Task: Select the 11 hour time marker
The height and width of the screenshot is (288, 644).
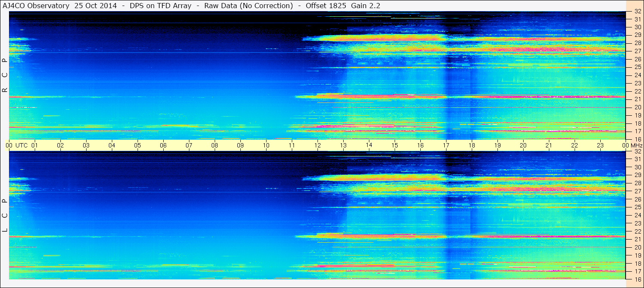Action: tap(292, 145)
